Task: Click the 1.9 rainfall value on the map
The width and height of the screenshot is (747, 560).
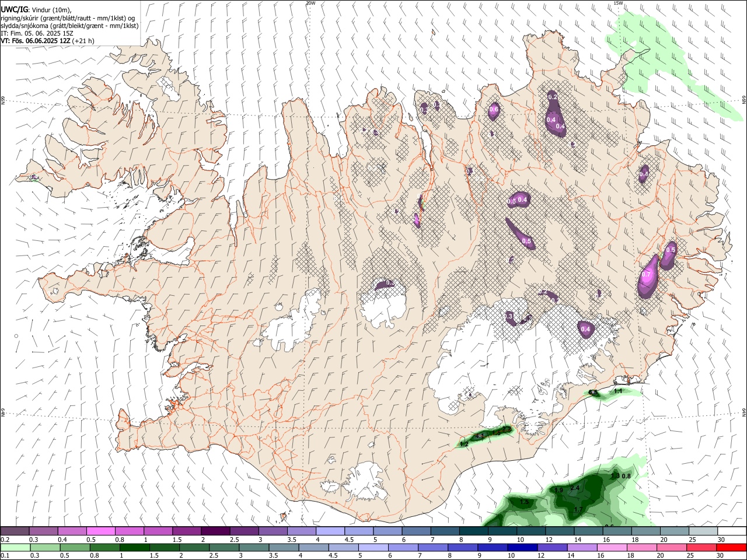Action: point(558,490)
